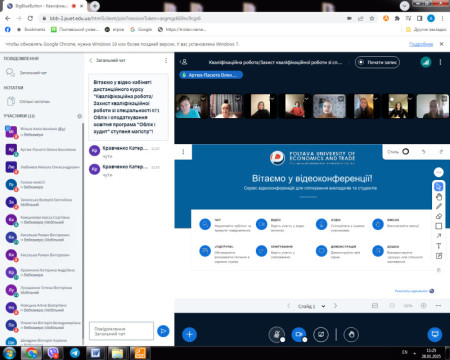Viewport: 450px width, 360px height.
Task: Click the zoom percentage reset value
Action: click(408, 306)
